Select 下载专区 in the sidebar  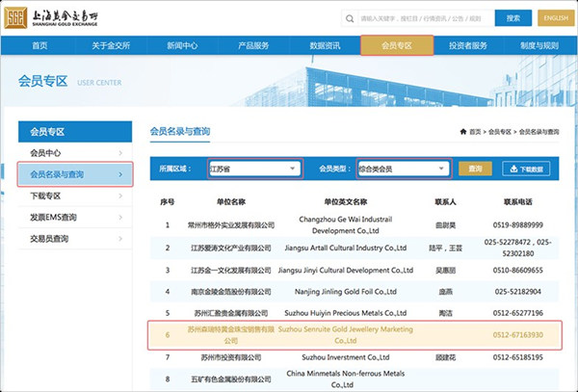[x=75, y=196]
